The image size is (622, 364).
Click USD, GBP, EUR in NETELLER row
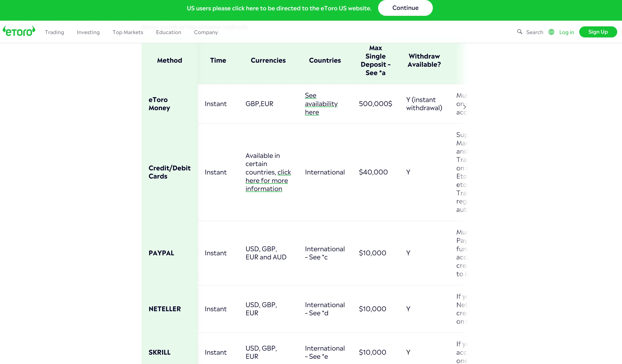pyautogui.click(x=261, y=309)
